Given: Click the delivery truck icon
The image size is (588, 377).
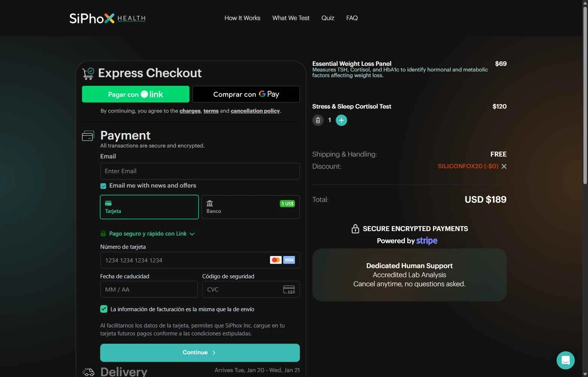Looking at the screenshot, I should (x=88, y=372).
